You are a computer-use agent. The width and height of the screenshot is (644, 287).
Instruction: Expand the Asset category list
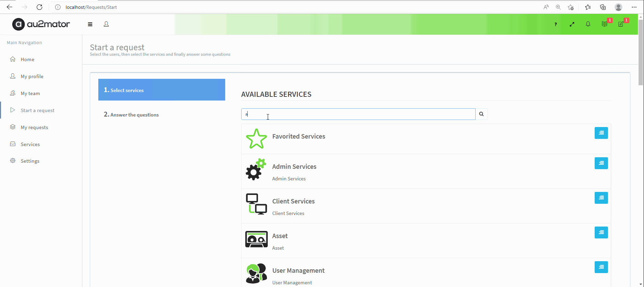coord(601,232)
